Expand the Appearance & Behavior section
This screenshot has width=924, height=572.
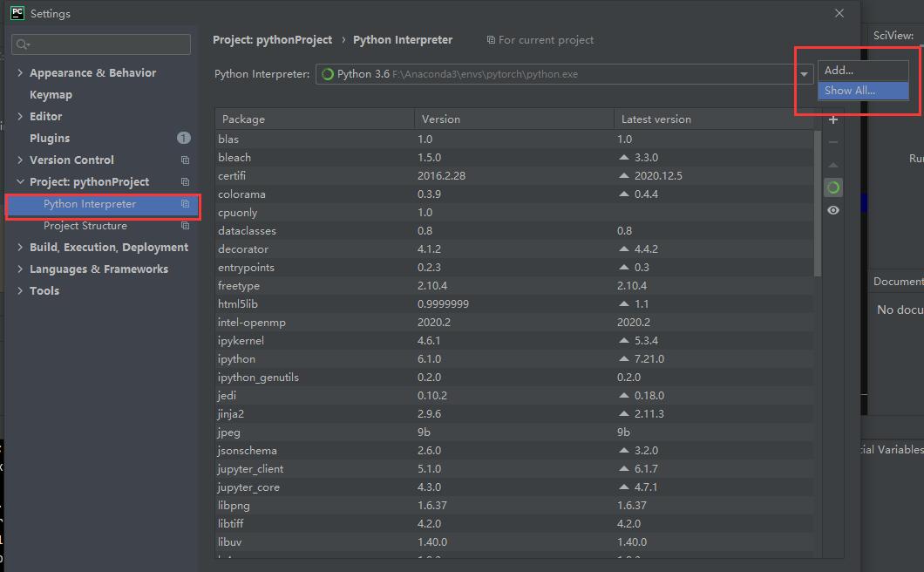(20, 72)
